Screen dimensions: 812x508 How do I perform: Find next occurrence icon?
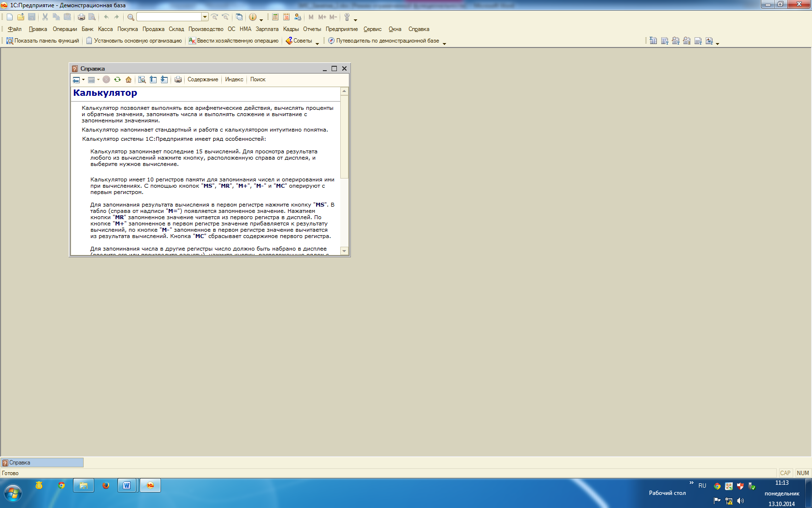(215, 17)
